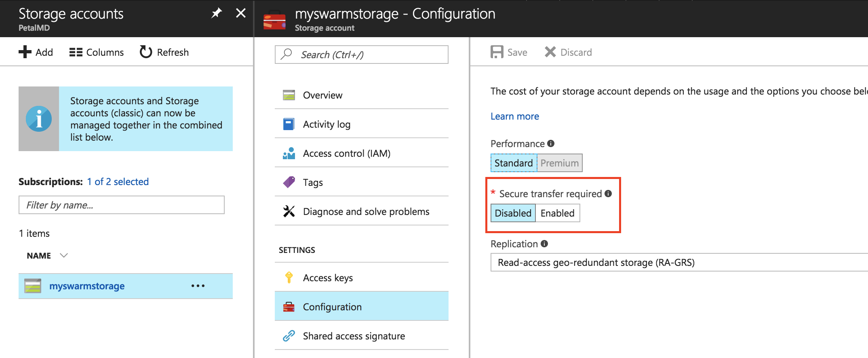This screenshot has height=358, width=868.
Task: Open Access control (IAM)
Action: point(362,153)
